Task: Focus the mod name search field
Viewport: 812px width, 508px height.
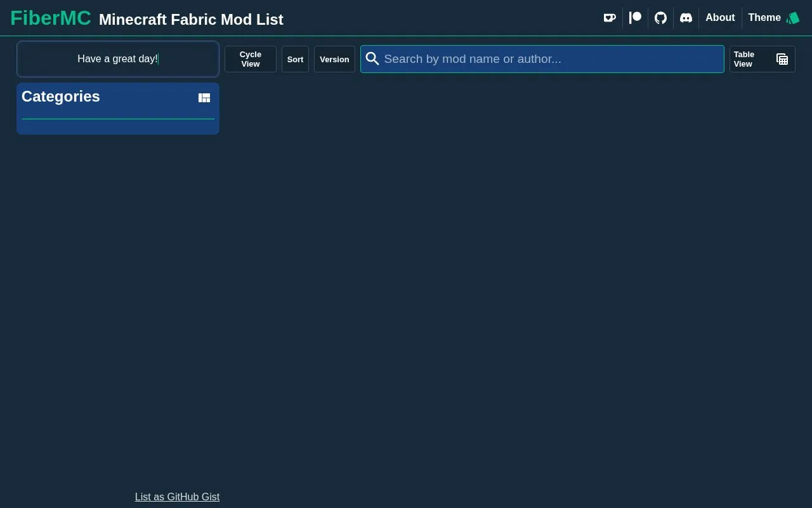Action: coord(542,59)
